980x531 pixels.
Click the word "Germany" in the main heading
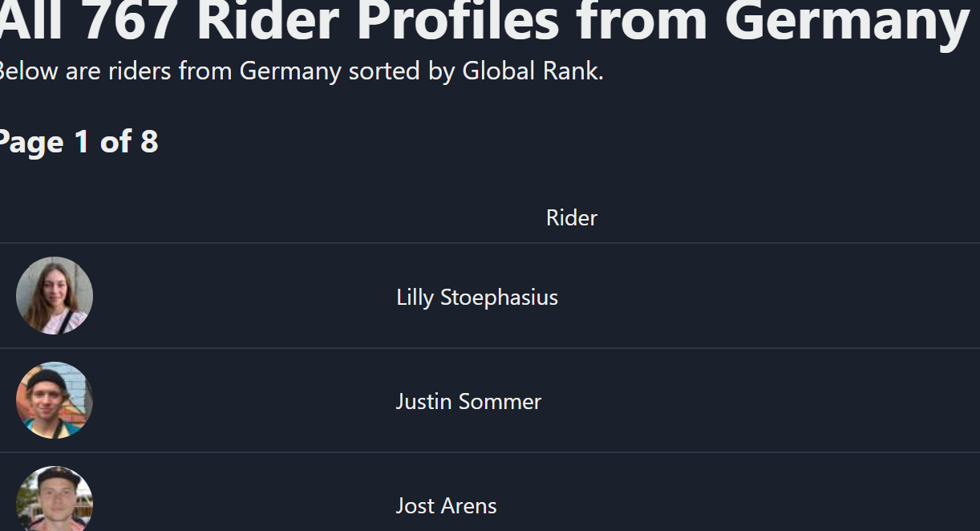[x=847, y=19]
